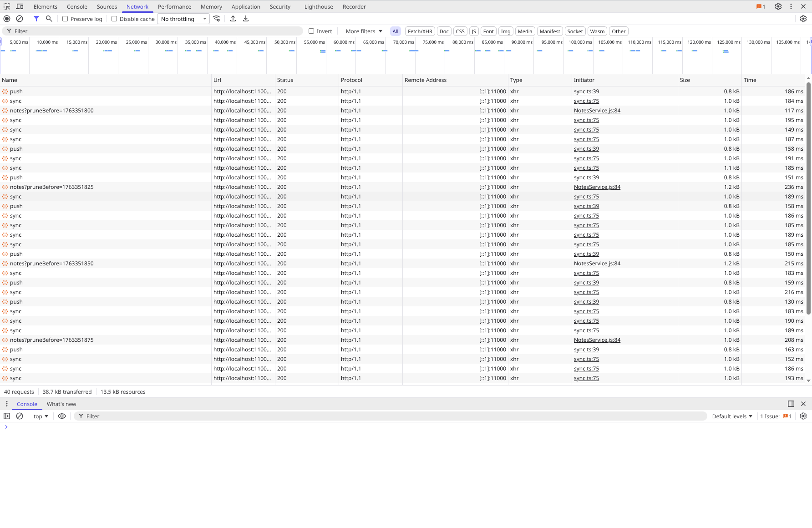Click the record network log icon

(7, 19)
